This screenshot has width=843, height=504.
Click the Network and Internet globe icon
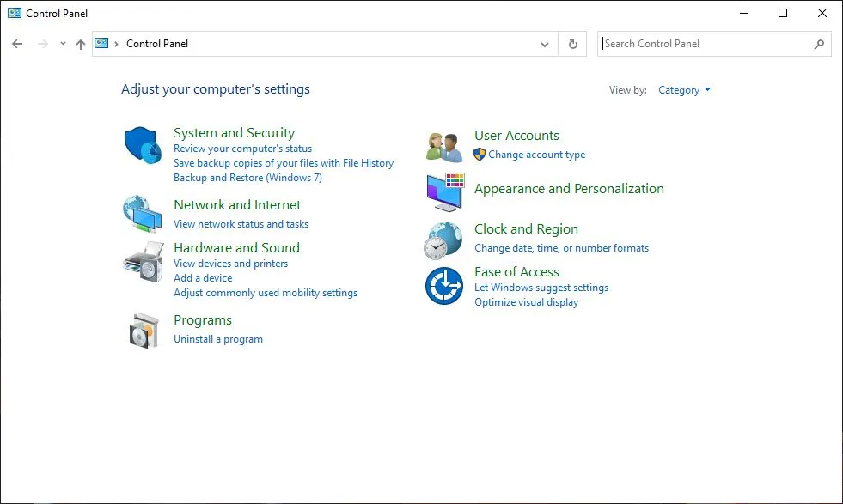(142, 214)
